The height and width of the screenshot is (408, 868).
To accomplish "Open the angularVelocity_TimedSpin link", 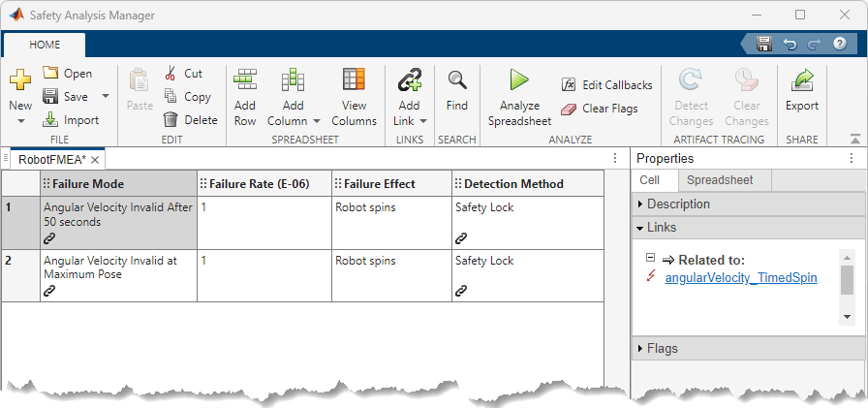I will click(740, 278).
